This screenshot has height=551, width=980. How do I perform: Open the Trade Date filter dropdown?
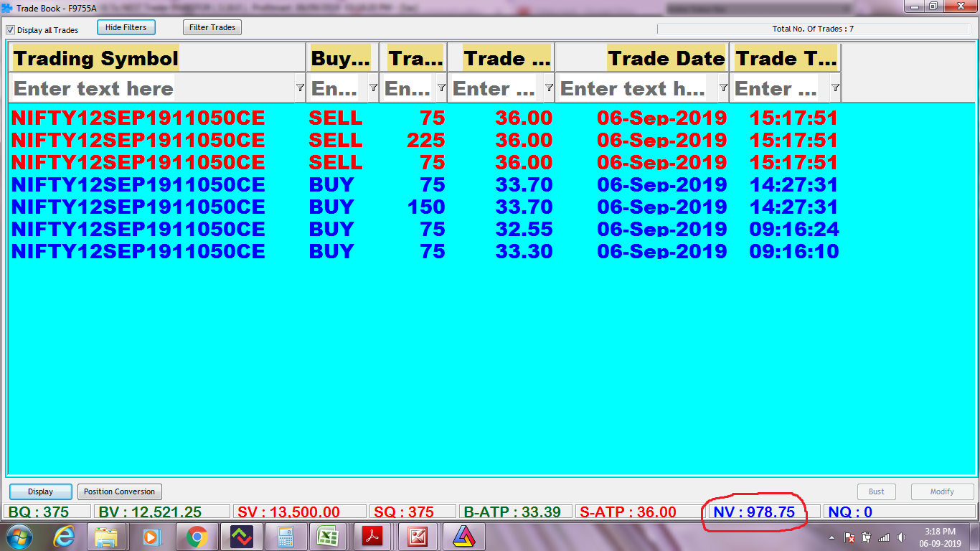tap(723, 88)
